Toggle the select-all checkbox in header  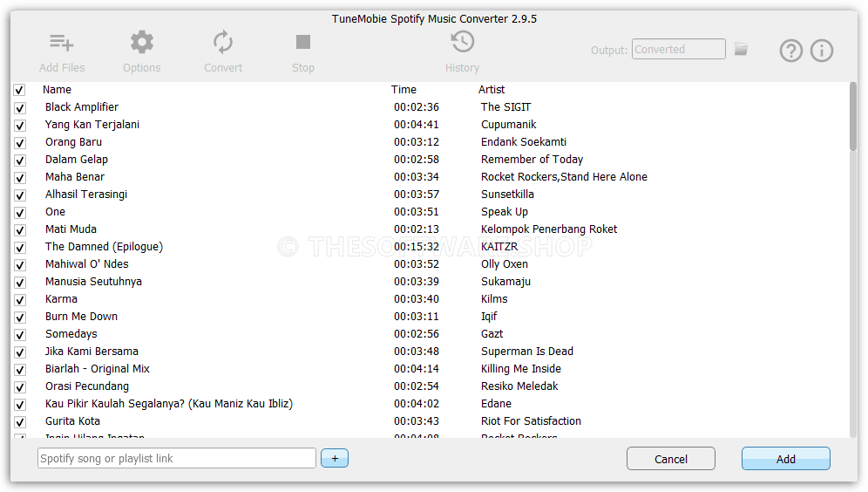[x=19, y=90]
